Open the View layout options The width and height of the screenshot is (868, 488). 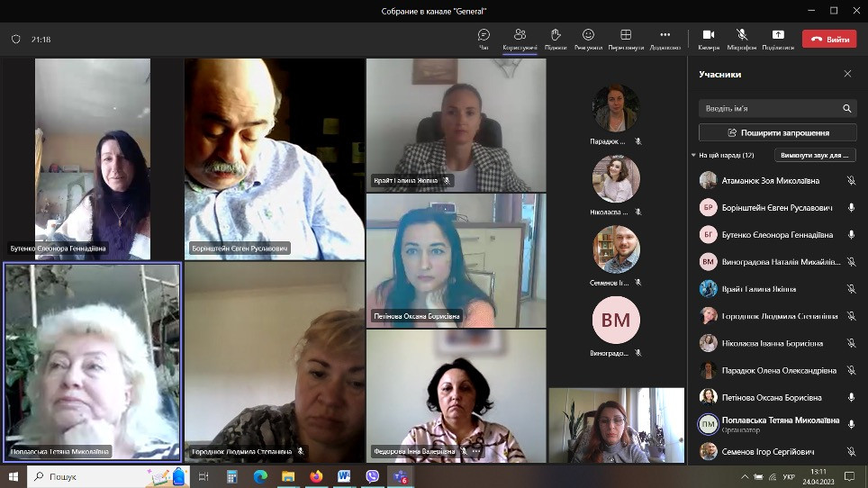coord(626,40)
